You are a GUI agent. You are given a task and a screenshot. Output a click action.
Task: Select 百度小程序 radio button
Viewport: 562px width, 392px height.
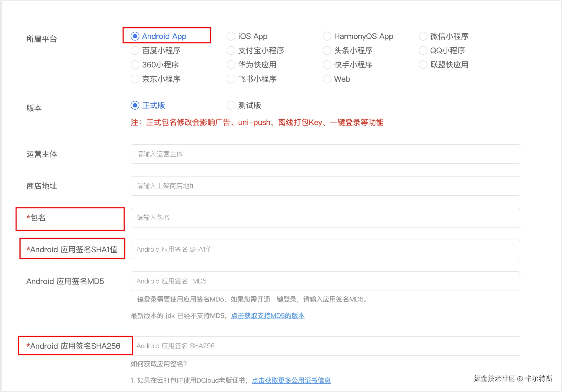[x=135, y=50]
